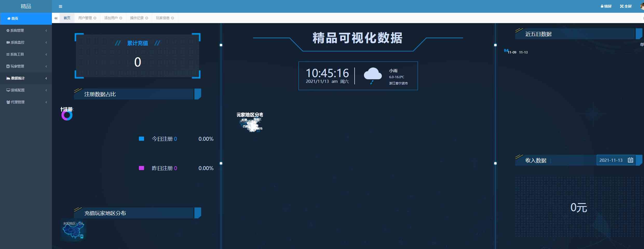Viewport: 644px width, 249px height.
Task: Close the 玩家信息 tab
Action: 173,18
